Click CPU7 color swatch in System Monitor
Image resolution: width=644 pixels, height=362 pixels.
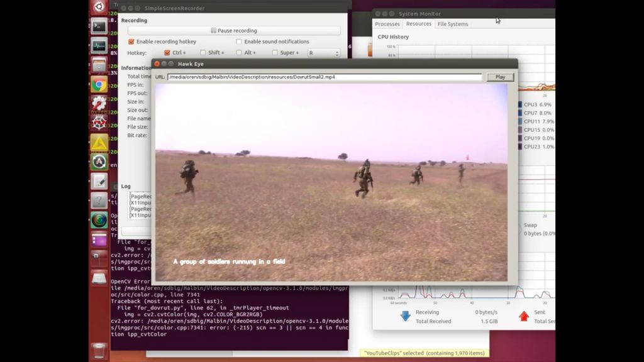pyautogui.click(x=520, y=113)
